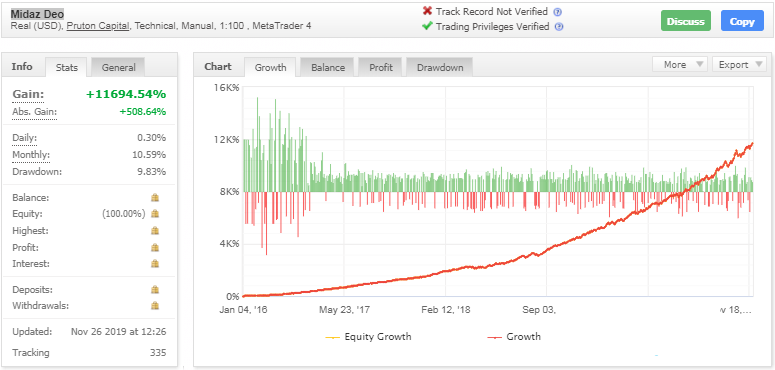Switch to the Drawdown chart tab

pos(439,68)
